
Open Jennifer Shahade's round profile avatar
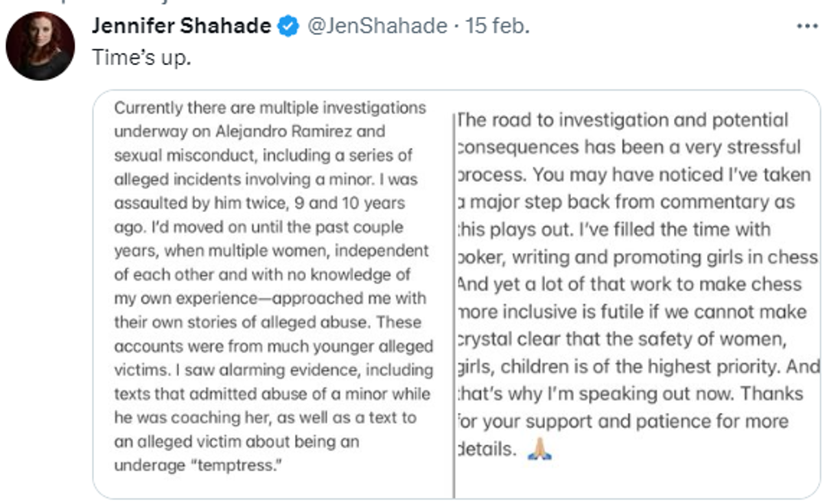[40, 46]
